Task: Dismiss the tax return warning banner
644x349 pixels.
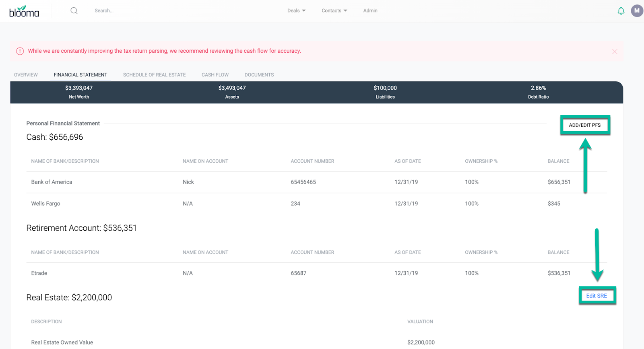Action: [615, 52]
